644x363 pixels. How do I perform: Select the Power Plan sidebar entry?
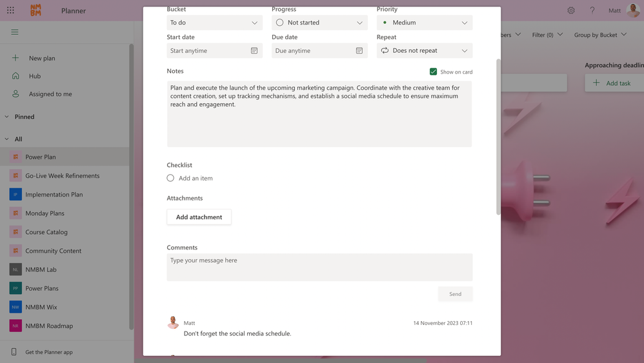coord(66,157)
